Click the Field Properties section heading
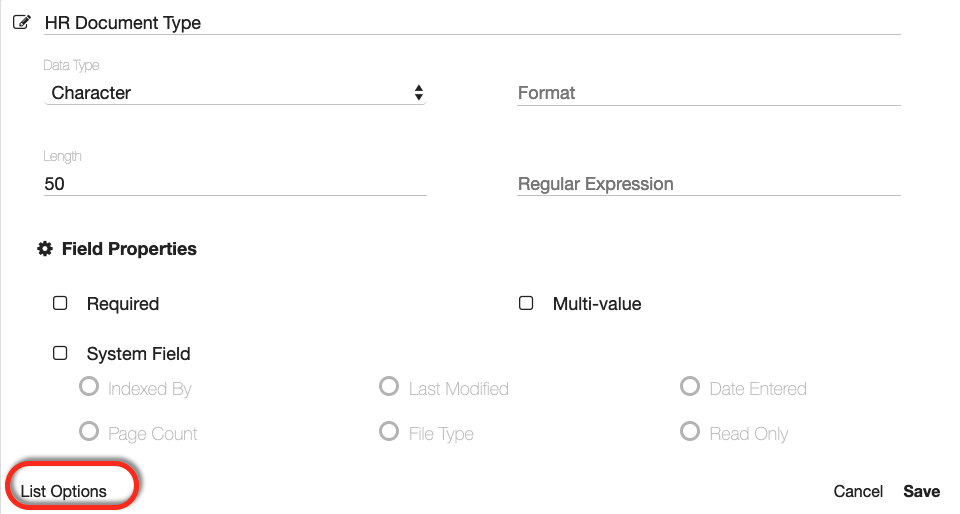Viewport: 960px width, 514px height. (129, 249)
